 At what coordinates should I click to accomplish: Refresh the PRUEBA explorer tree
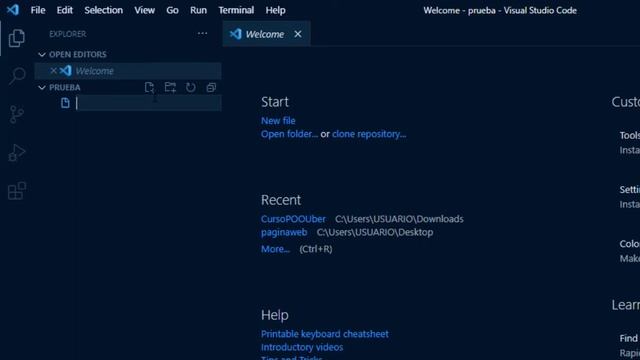pyautogui.click(x=191, y=87)
